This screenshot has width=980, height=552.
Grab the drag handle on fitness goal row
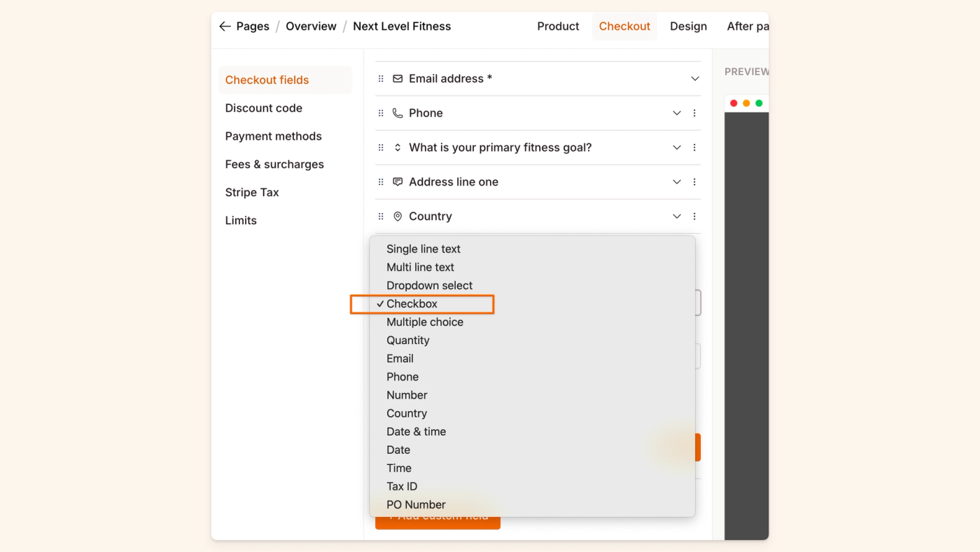381,147
